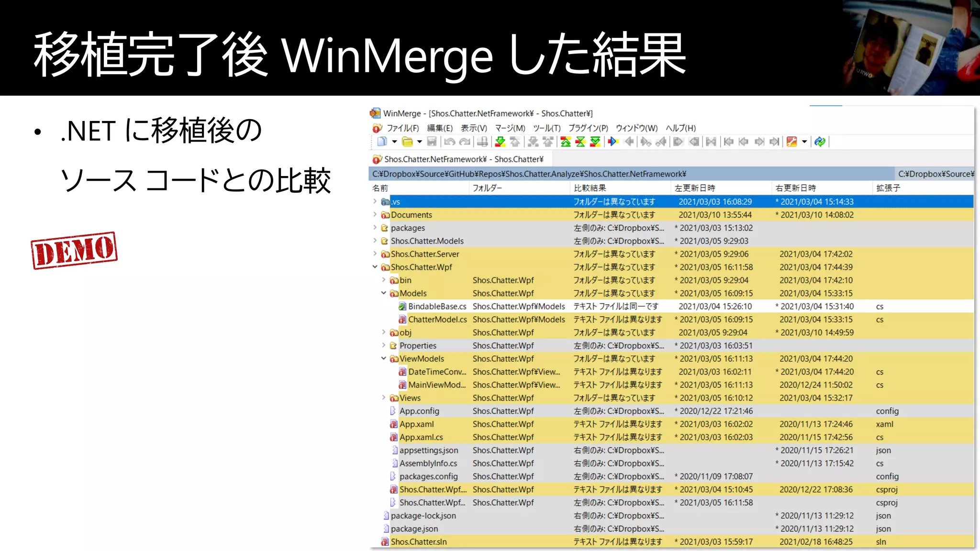Expand the bin folder node
This screenshot has height=551, width=980.
pos(383,280)
